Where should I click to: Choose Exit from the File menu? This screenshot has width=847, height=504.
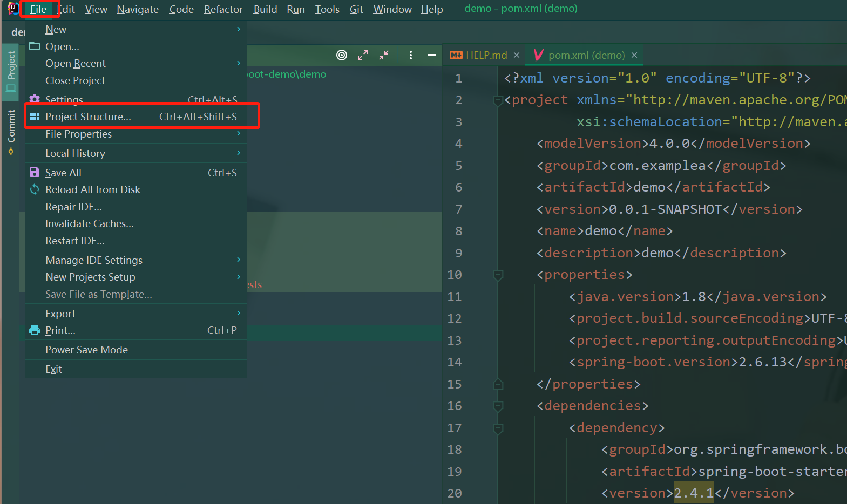pyautogui.click(x=136, y=369)
